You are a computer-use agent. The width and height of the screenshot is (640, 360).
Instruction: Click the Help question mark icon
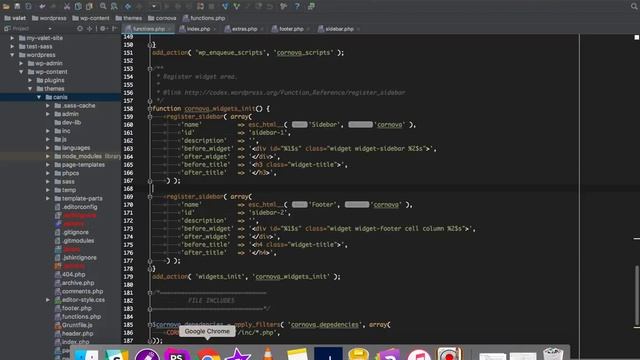(x=297, y=6)
